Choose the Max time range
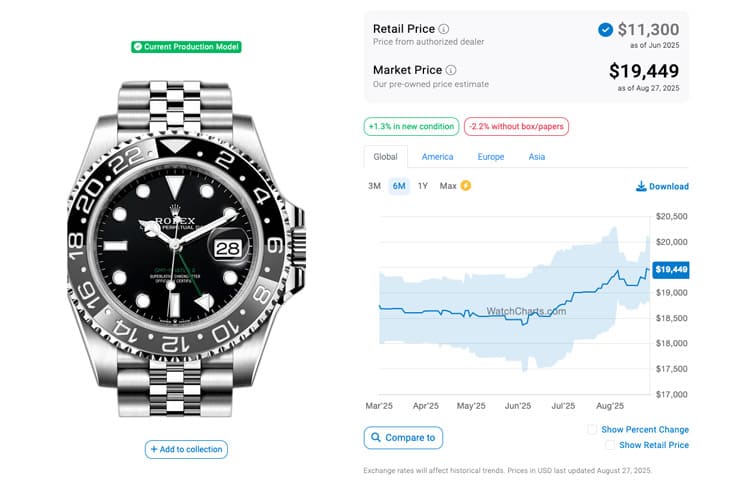The image size is (730, 482). click(x=448, y=186)
